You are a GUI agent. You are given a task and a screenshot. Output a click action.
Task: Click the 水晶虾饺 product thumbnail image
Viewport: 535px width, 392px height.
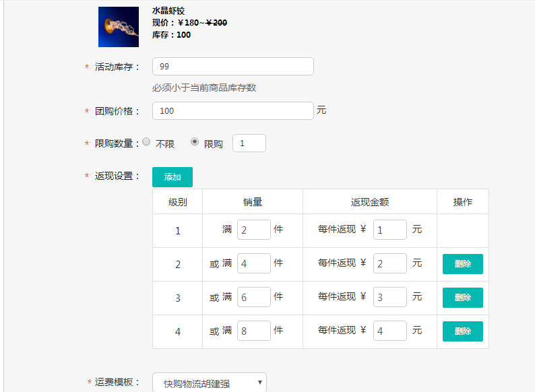119,27
